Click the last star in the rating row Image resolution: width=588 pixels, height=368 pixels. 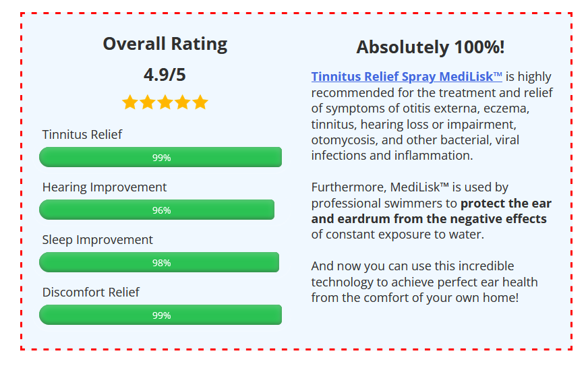(x=200, y=102)
